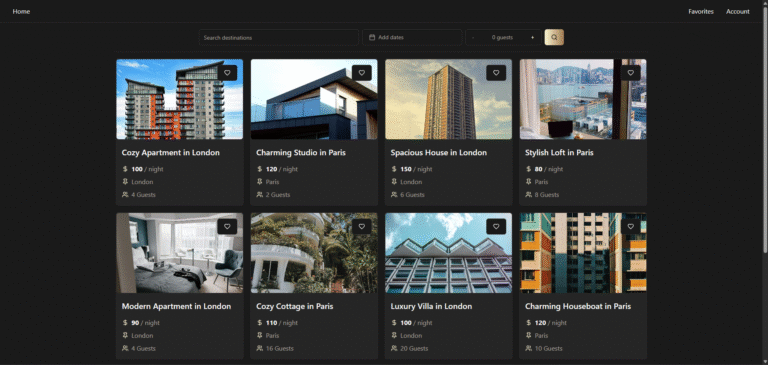Open the Account menu
The height and width of the screenshot is (365, 768).
738,11
